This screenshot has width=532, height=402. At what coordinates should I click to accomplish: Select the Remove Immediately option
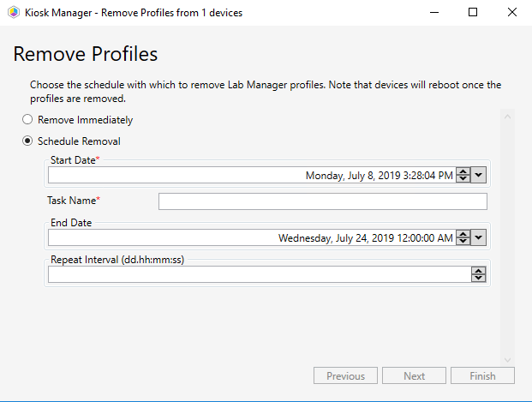27,120
